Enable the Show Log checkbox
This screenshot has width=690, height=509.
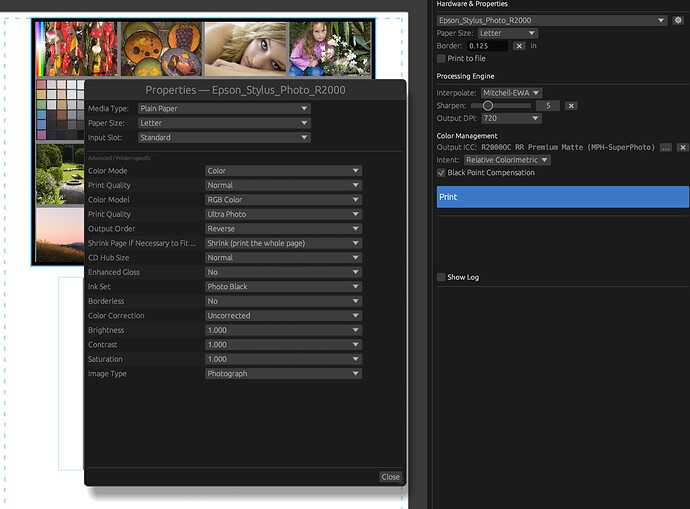pyautogui.click(x=441, y=277)
